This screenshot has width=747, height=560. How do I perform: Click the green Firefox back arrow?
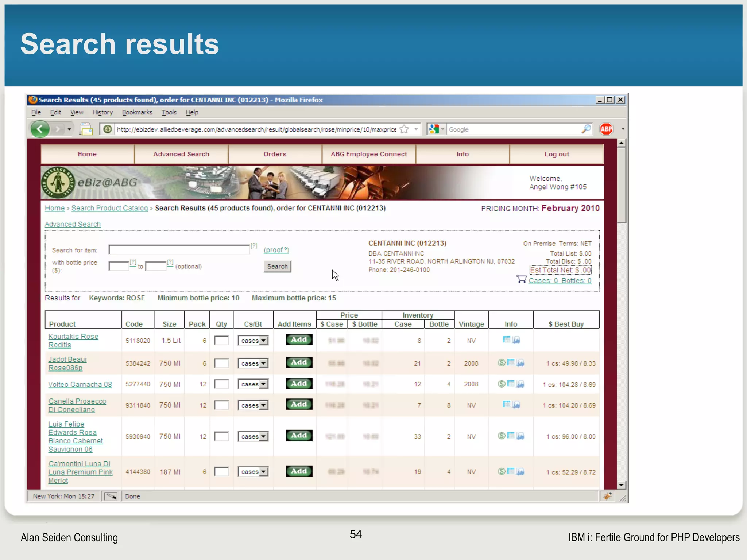pyautogui.click(x=40, y=129)
